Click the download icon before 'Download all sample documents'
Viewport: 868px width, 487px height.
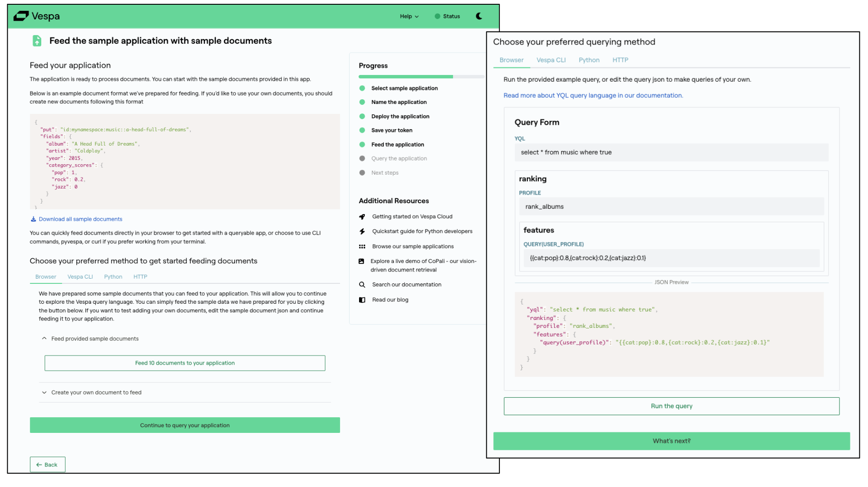click(x=33, y=219)
